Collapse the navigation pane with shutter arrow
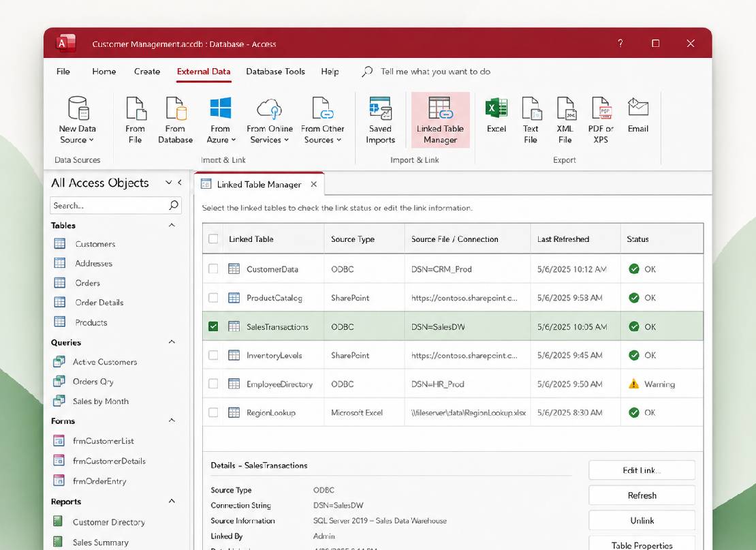Viewport: 756px width, 550px height. point(180,183)
